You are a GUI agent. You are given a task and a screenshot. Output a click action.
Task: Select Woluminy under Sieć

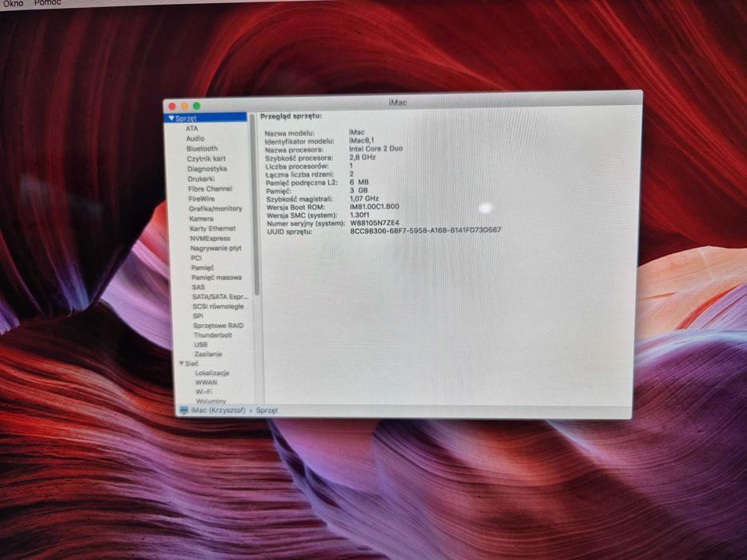click(x=211, y=401)
